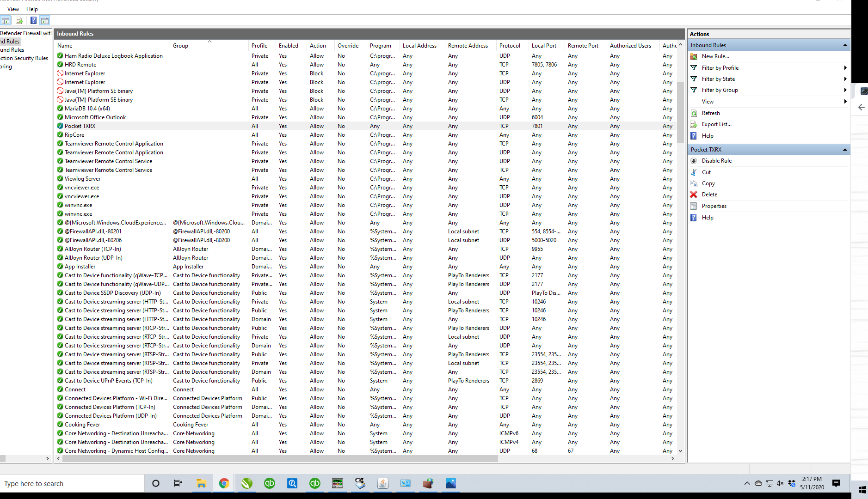Click the red Delete X icon

coord(694,195)
